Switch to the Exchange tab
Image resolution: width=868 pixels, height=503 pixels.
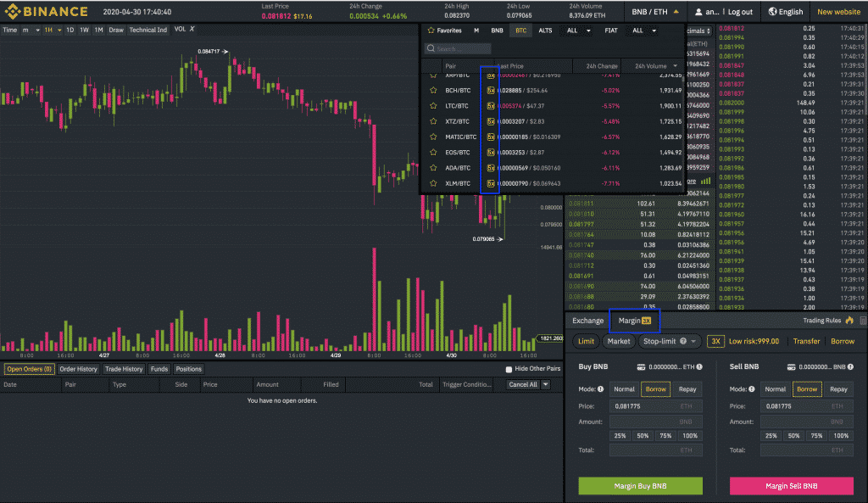[x=588, y=321]
